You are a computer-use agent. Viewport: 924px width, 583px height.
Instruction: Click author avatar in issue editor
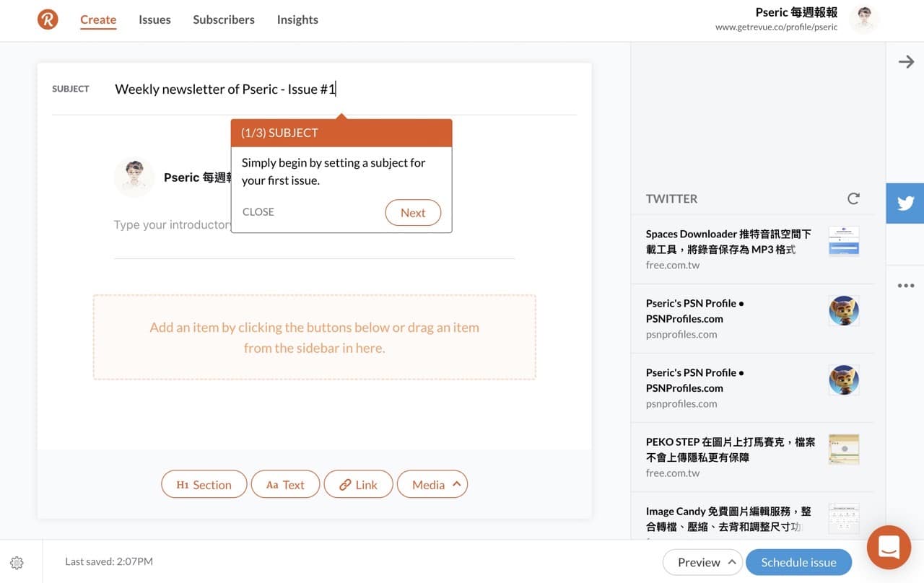134,177
